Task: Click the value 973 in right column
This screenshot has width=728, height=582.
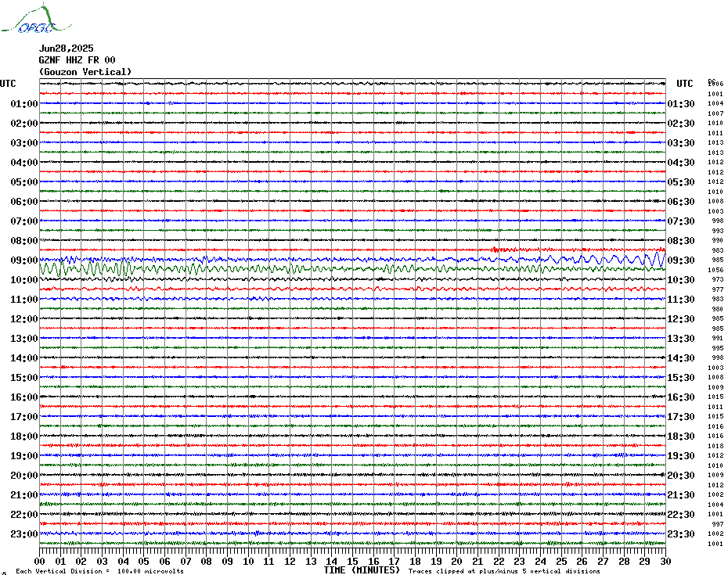Action: click(718, 279)
